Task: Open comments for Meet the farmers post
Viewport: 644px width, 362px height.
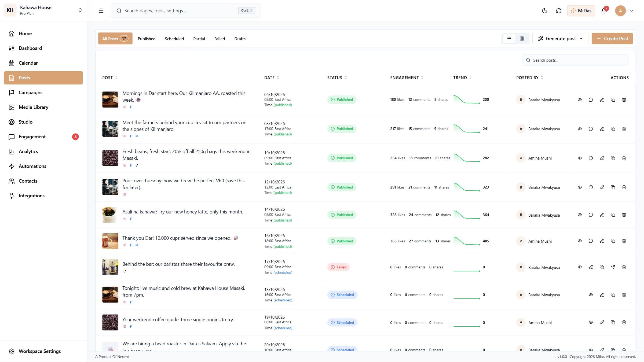Action: click(x=591, y=129)
